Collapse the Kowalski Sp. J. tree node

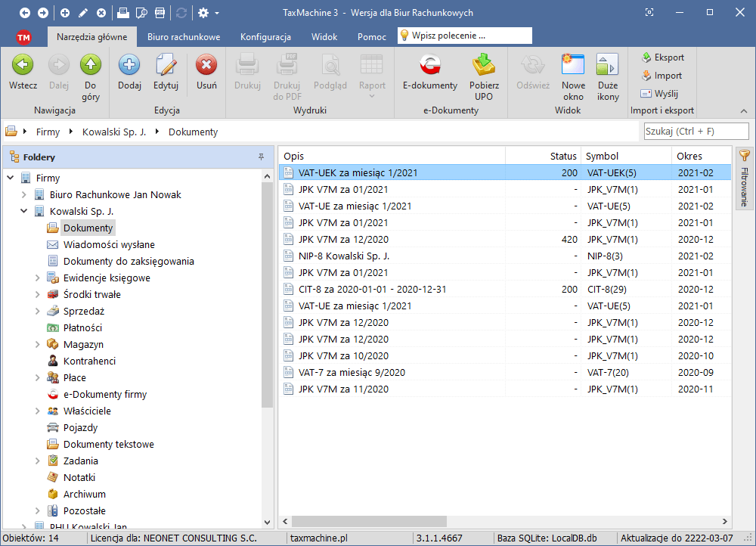click(23, 212)
